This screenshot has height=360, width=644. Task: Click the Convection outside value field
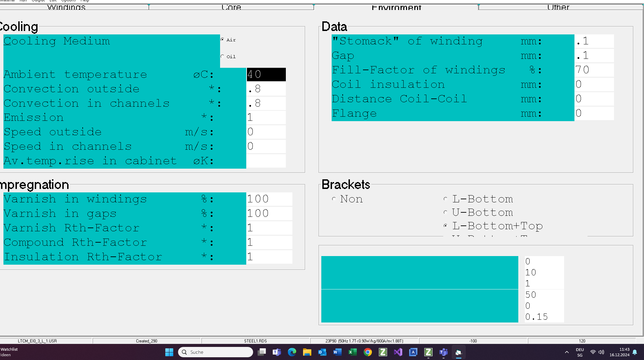[266, 89]
